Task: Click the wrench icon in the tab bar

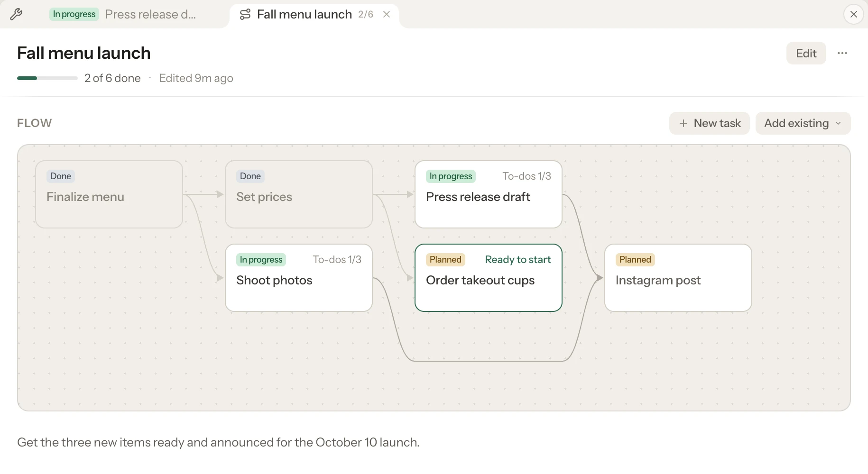Action: click(x=16, y=14)
